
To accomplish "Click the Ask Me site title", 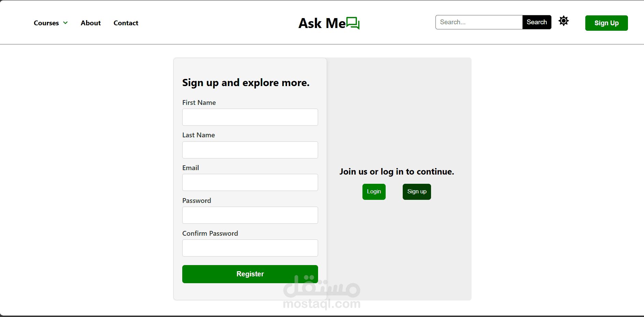I will 322,23.
